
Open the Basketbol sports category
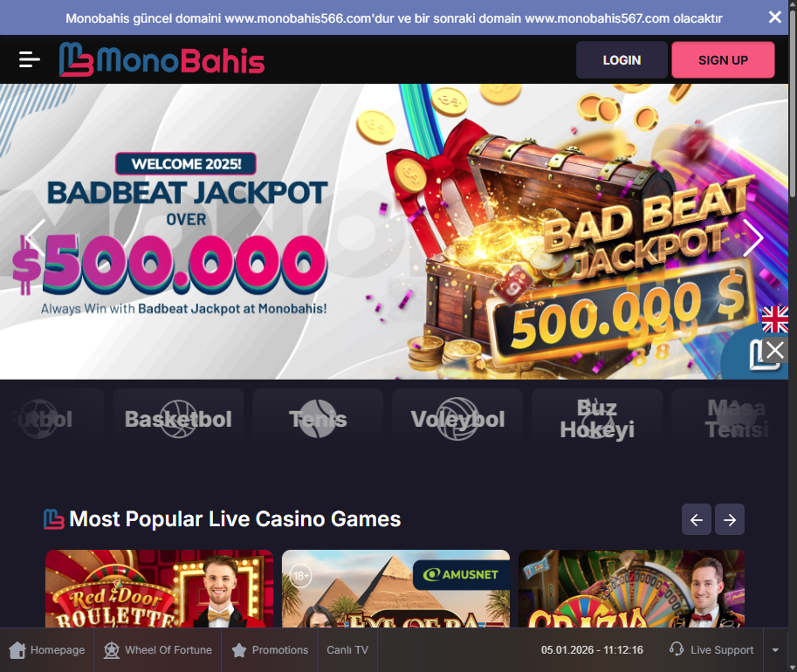(x=178, y=419)
